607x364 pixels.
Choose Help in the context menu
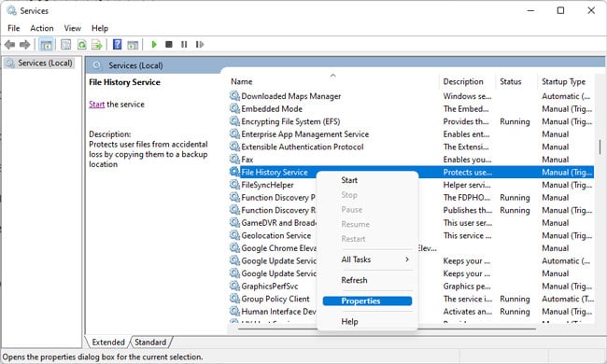349,321
